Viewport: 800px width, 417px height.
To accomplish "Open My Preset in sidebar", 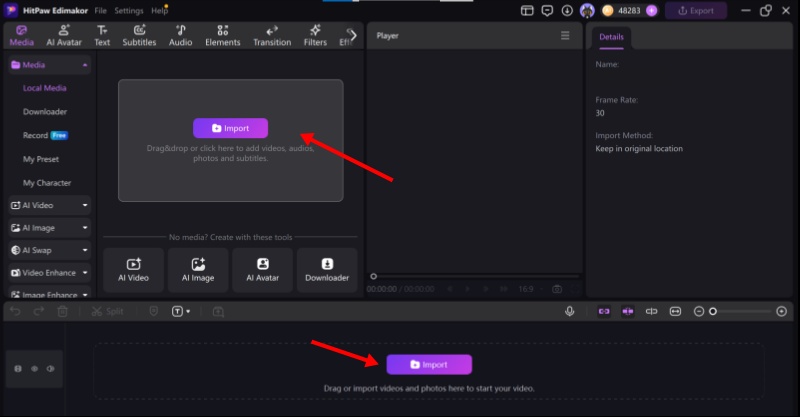I will 41,159.
